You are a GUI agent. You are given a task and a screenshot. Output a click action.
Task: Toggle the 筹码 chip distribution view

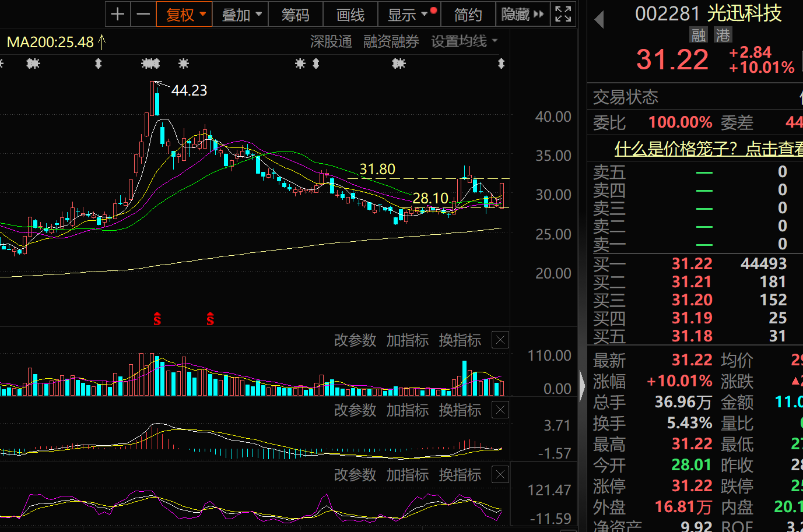coord(295,14)
